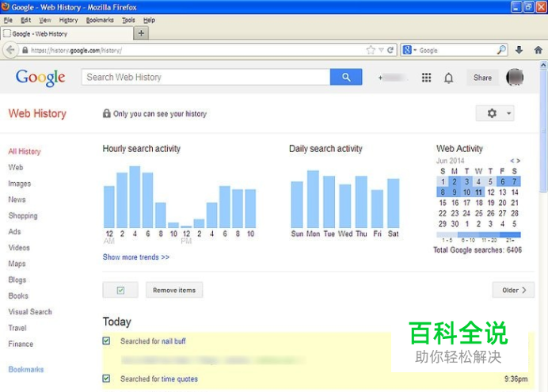Screen dimensions: 548x392
Task: Click the Share button
Action: 482,78
